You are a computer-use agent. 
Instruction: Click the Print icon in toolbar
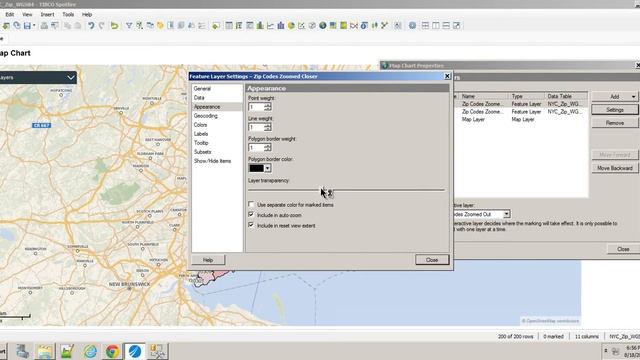coord(44,26)
